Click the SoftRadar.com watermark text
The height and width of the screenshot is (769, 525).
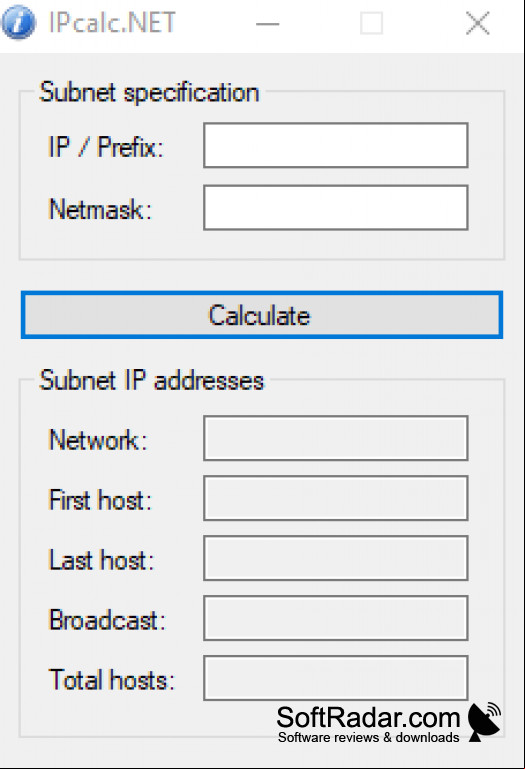368,718
